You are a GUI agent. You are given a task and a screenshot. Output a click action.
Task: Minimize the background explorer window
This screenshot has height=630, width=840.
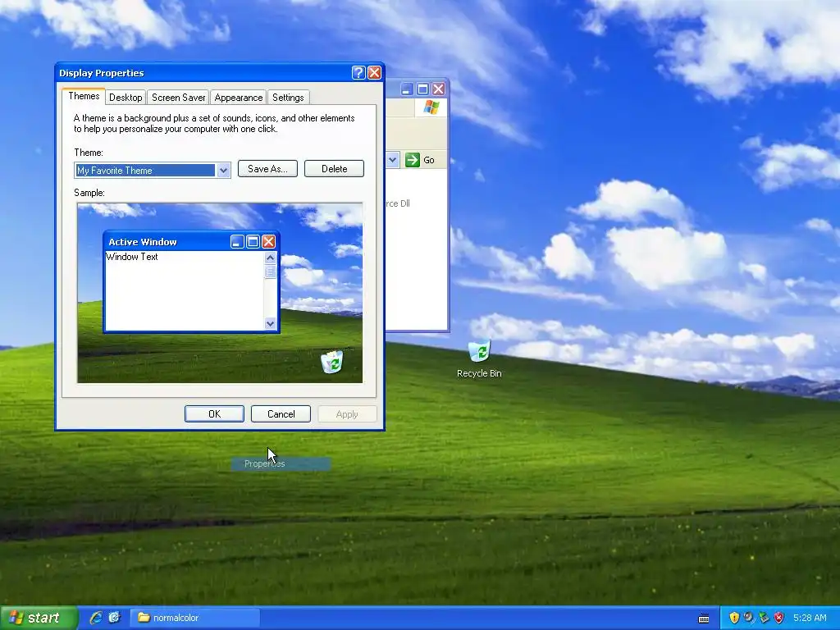(x=407, y=89)
